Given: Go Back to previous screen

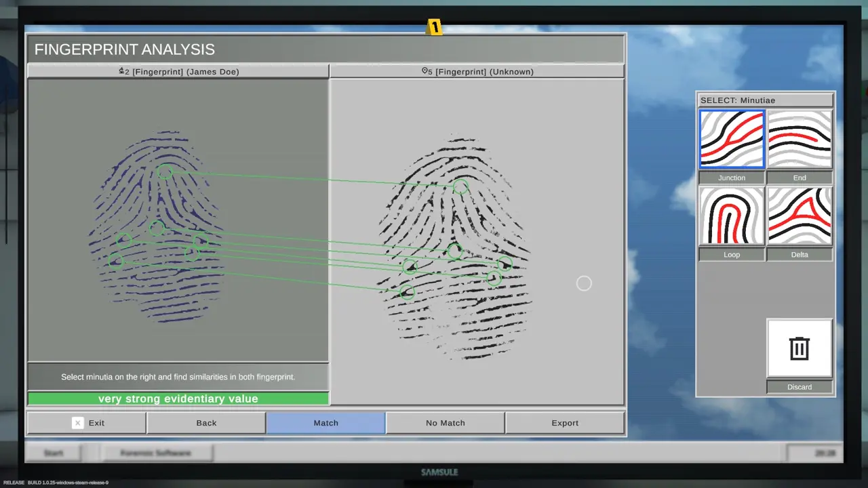Looking at the screenshot, I should pyautogui.click(x=206, y=423).
